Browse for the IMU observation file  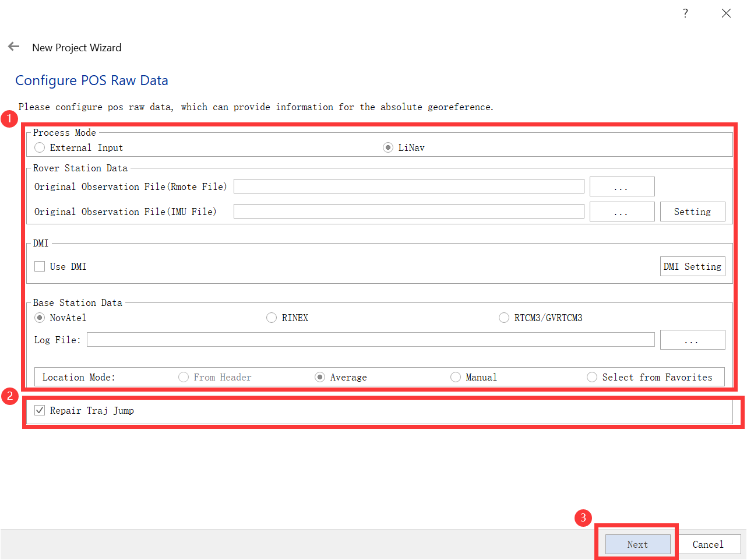click(622, 212)
